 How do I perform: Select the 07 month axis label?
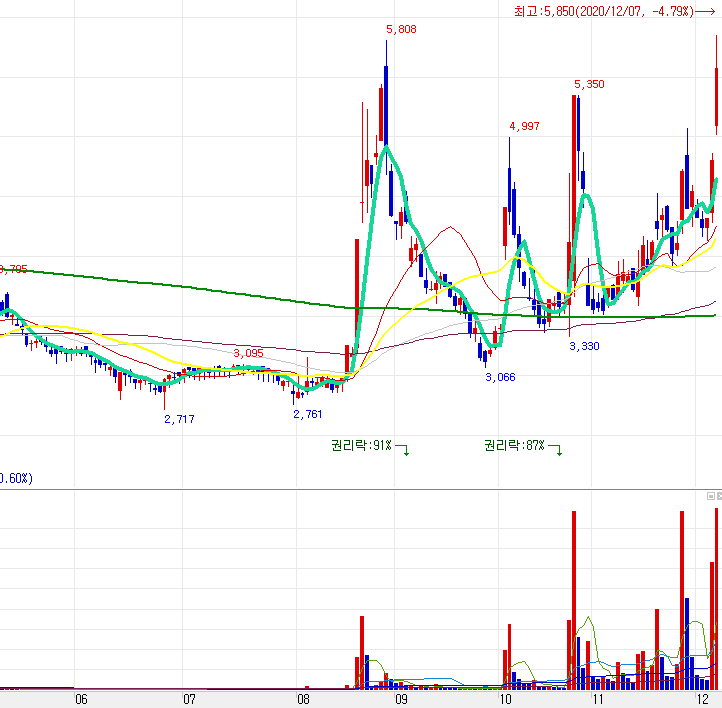(189, 699)
